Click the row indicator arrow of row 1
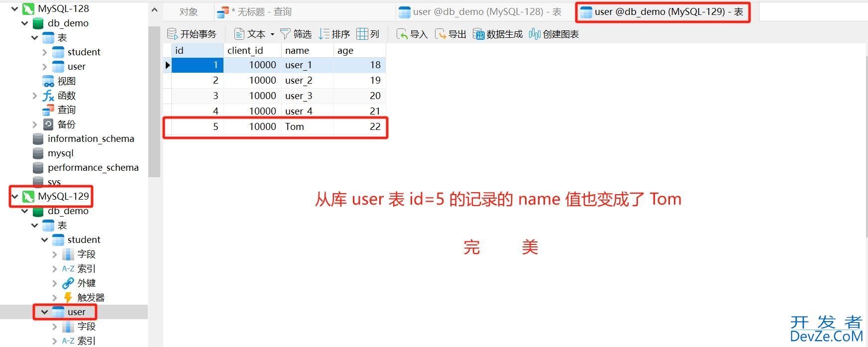Screen dimensions: 868x347 tap(168, 65)
